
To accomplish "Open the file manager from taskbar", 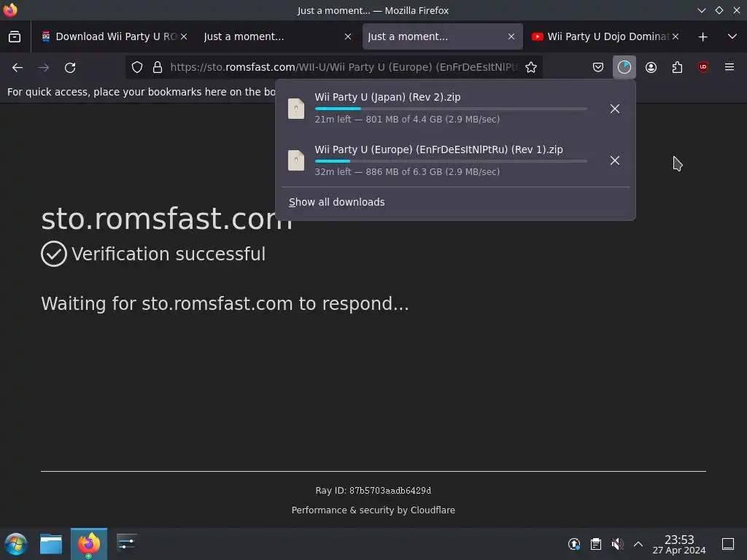I will tap(51, 544).
